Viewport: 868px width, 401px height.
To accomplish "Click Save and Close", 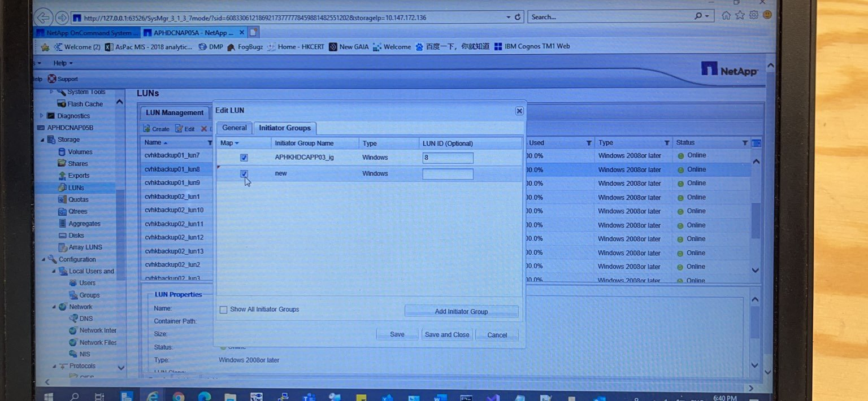I will pos(447,334).
